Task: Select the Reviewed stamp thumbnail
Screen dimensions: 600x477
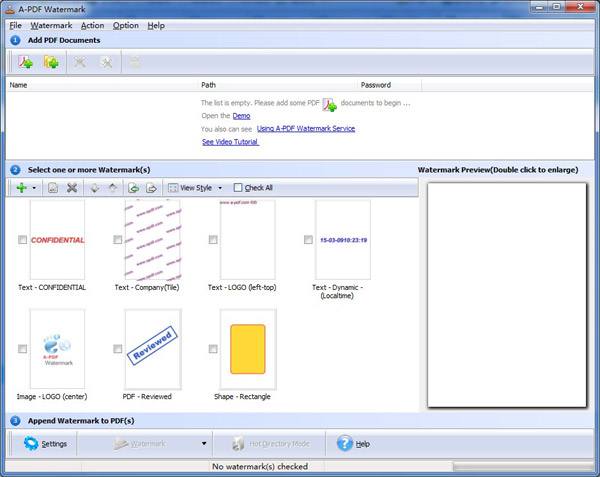Action: pyautogui.click(x=153, y=349)
